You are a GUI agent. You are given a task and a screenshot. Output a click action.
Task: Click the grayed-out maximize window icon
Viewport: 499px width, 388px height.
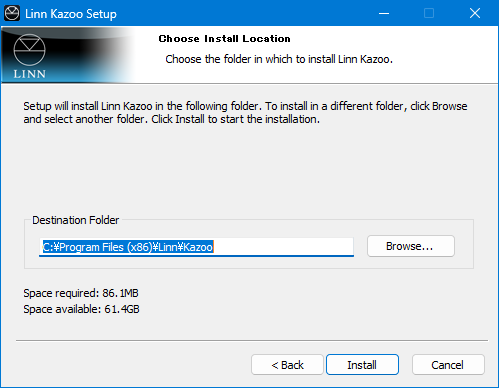[429, 13]
